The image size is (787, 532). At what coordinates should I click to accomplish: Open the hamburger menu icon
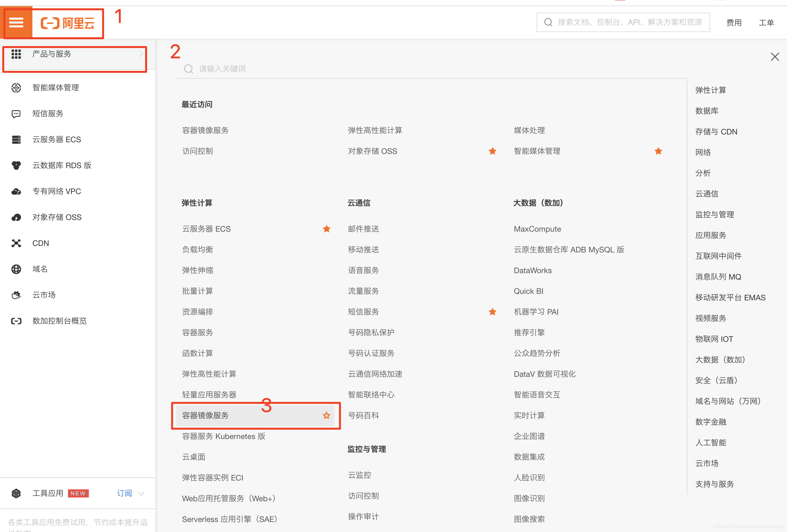tap(16, 23)
